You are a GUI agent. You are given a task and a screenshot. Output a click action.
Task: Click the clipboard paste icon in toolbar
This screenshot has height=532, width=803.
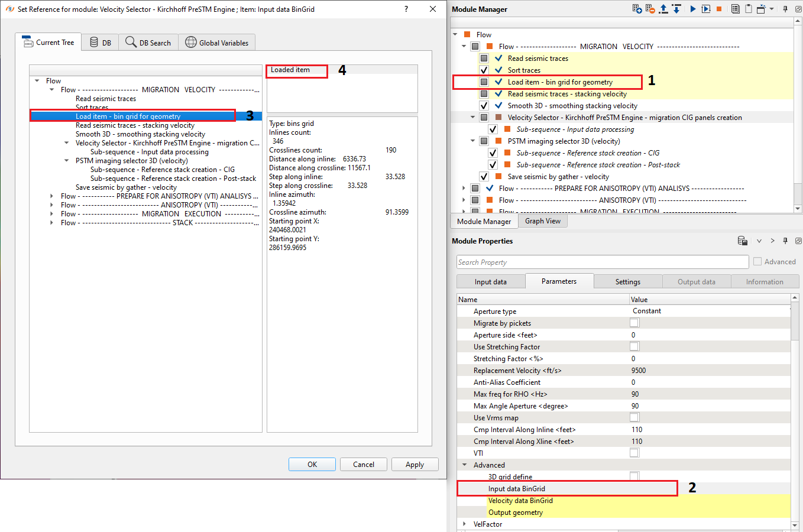748,9
